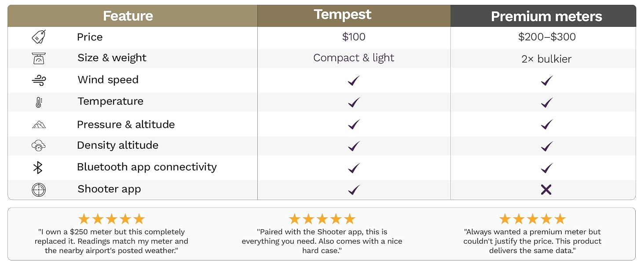Click the Bluetooth icon
This screenshot has height=264, width=644.
pyautogui.click(x=38, y=168)
